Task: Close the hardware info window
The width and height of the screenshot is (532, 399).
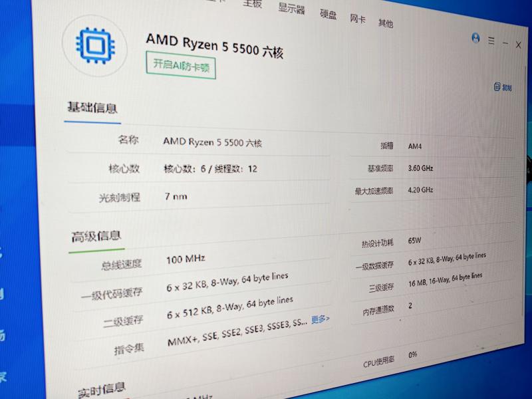Action: pos(519,45)
